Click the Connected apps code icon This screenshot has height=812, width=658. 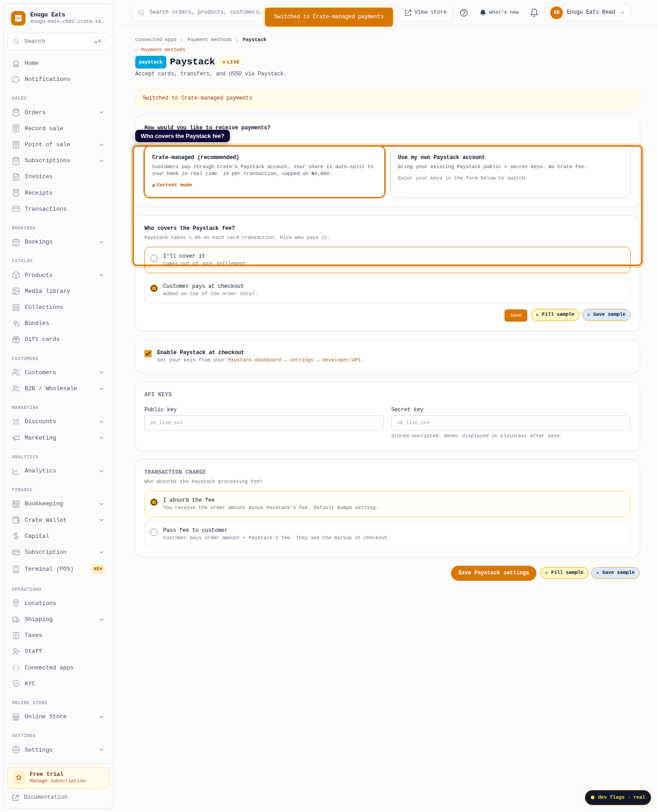pos(16,668)
